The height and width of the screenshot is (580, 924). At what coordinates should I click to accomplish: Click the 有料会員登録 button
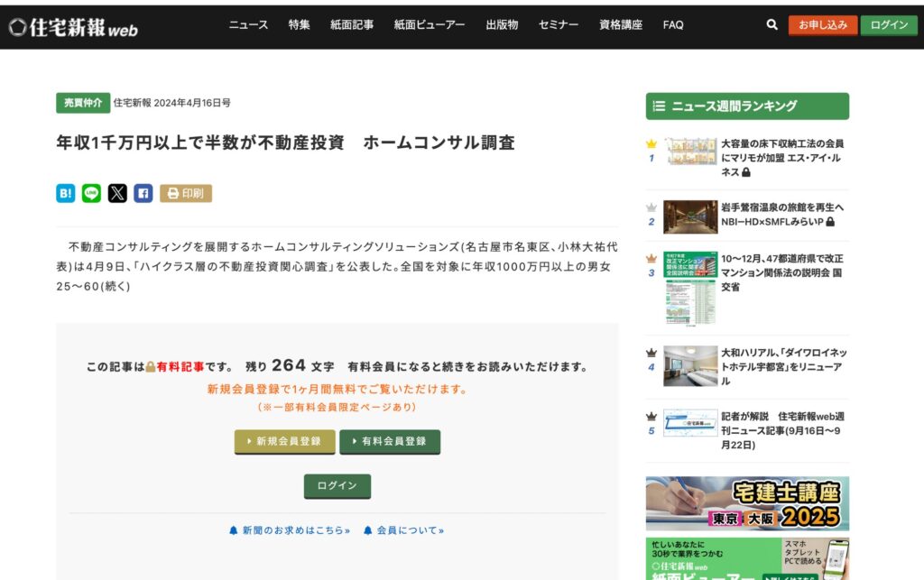coord(390,441)
